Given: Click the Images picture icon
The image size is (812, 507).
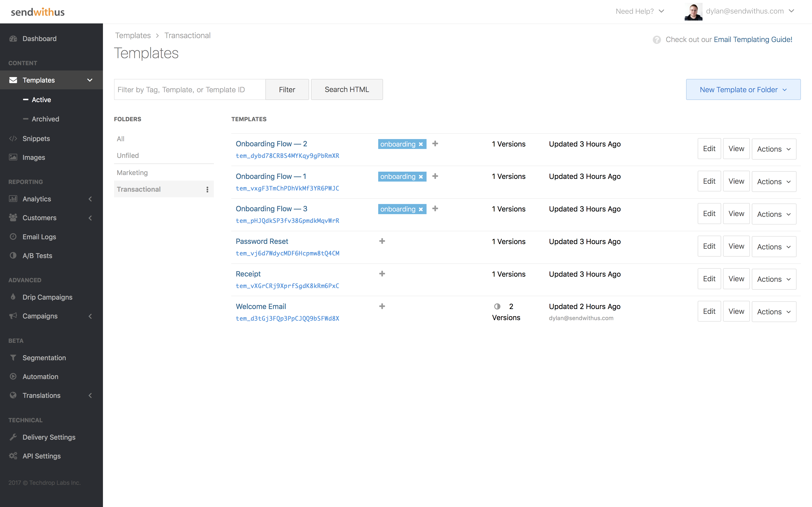Looking at the screenshot, I should (13, 157).
